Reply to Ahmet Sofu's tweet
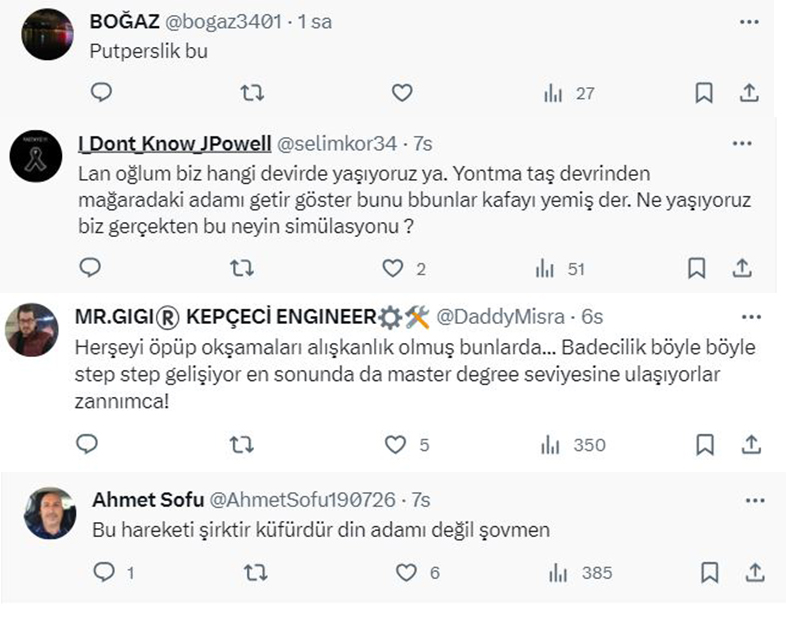Screen dimensions: 786x628 pos(104,573)
